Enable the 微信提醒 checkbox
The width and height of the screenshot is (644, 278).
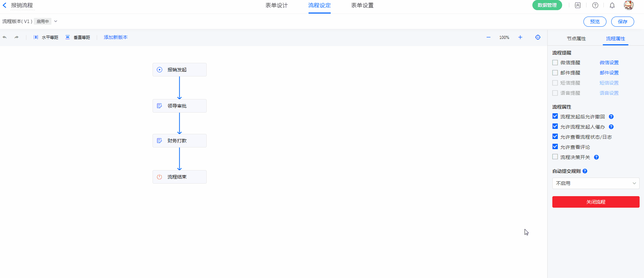pyautogui.click(x=555, y=63)
